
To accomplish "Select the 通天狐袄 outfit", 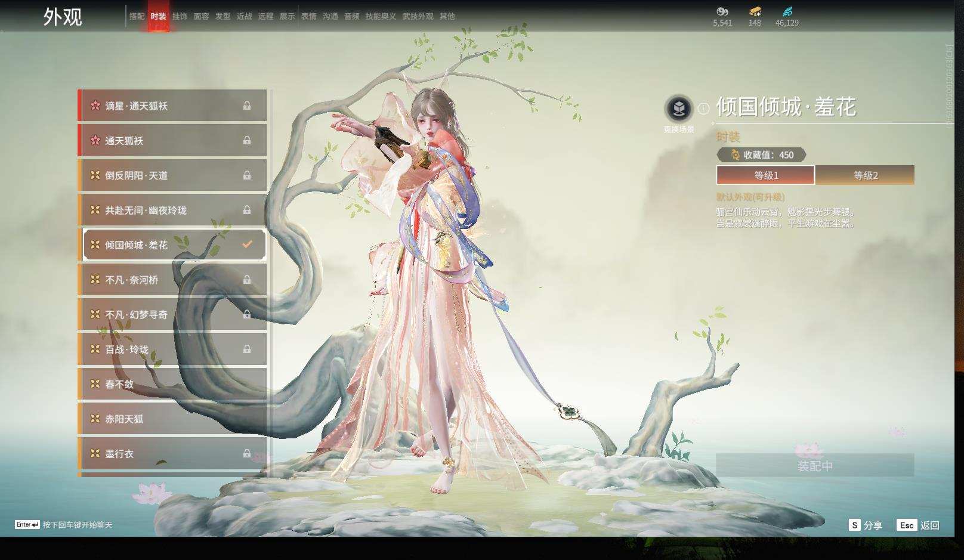I will [x=172, y=141].
